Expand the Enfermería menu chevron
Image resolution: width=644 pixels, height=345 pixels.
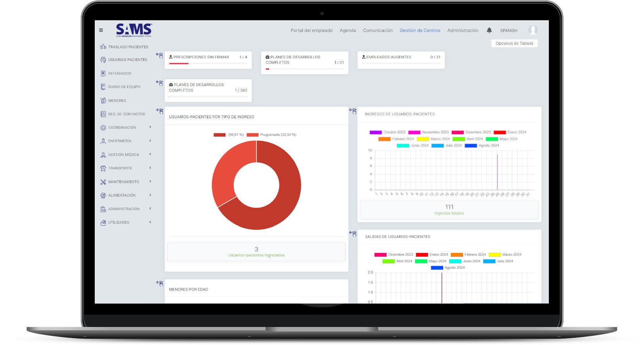(150, 141)
